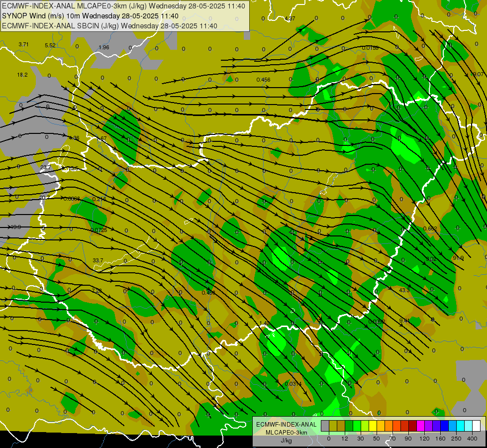Click the map value 4.37
The image size is (487, 448).
point(290,18)
